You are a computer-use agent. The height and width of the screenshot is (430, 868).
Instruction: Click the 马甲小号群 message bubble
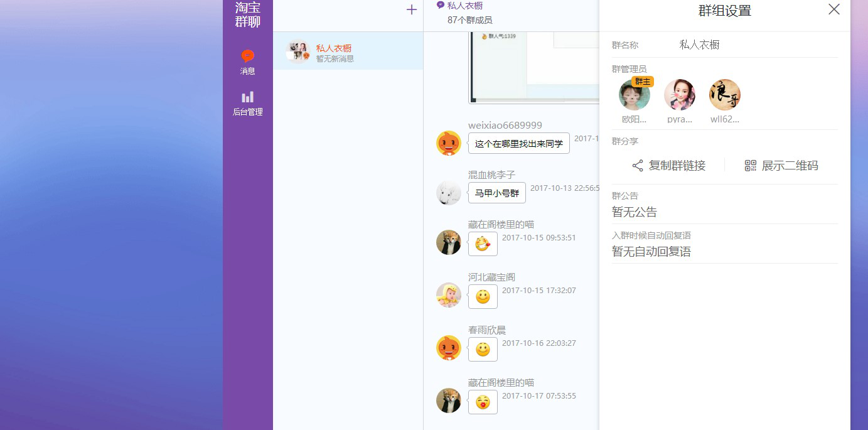point(497,193)
